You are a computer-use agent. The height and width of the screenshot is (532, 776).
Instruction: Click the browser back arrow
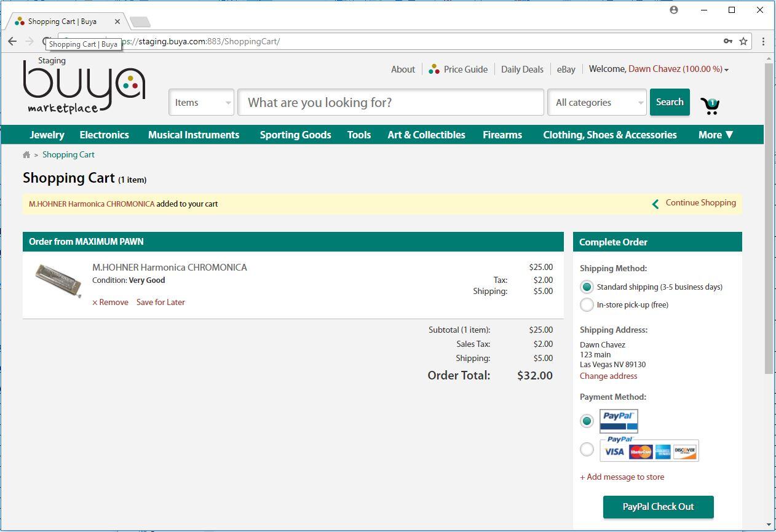pos(12,41)
